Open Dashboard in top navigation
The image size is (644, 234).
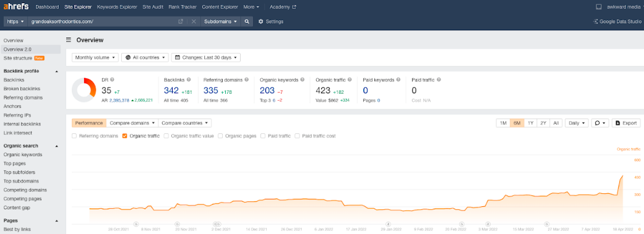pyautogui.click(x=47, y=7)
